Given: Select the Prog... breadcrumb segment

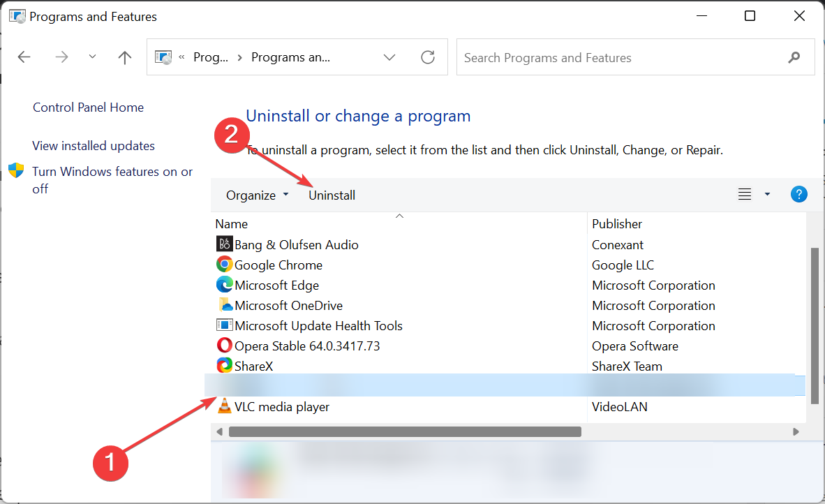Looking at the screenshot, I should [x=211, y=57].
